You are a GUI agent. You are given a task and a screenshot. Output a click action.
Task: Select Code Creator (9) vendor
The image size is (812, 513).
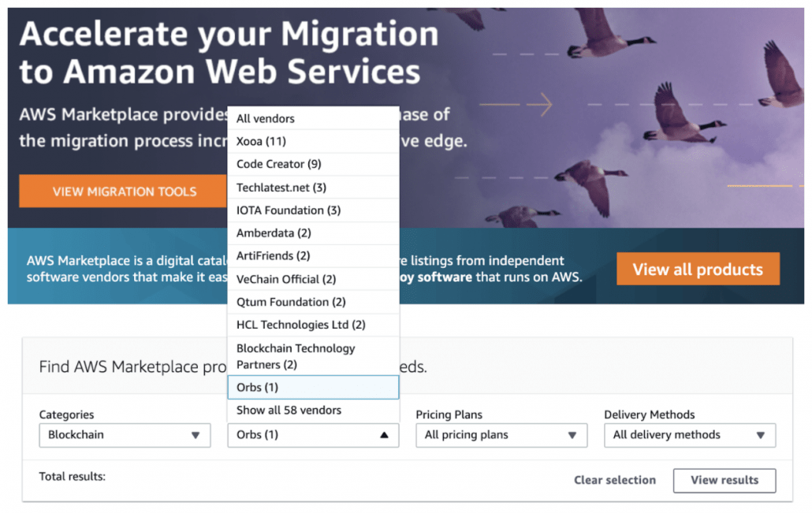coord(313,164)
